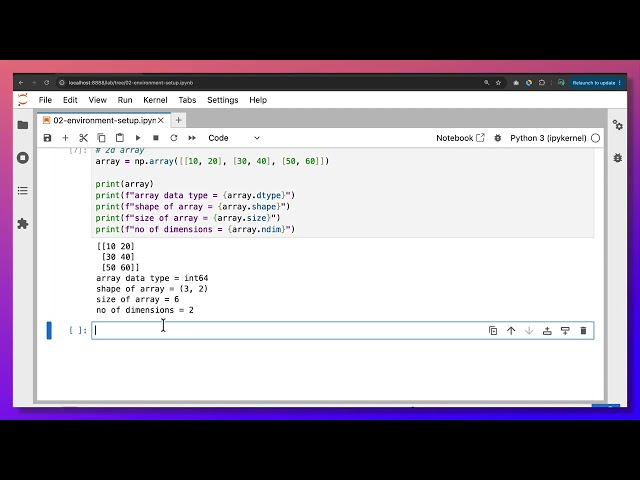Click the zoom magnifier in address bar

pos(487,83)
